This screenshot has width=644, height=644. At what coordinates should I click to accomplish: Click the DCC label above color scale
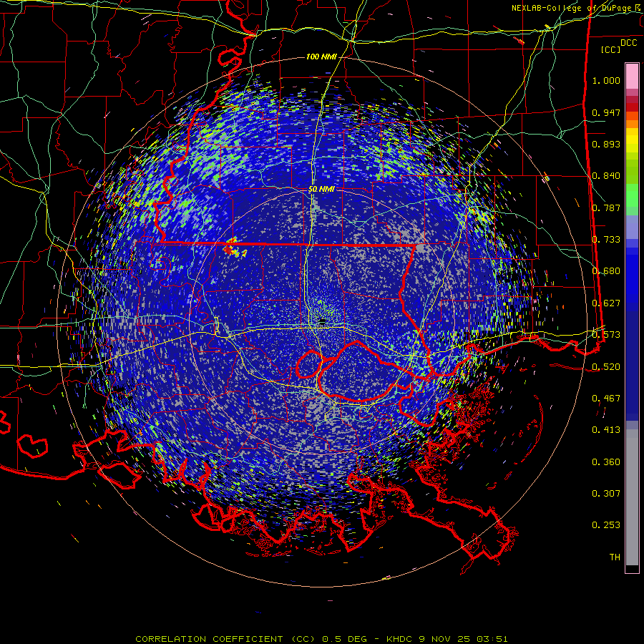(x=628, y=43)
